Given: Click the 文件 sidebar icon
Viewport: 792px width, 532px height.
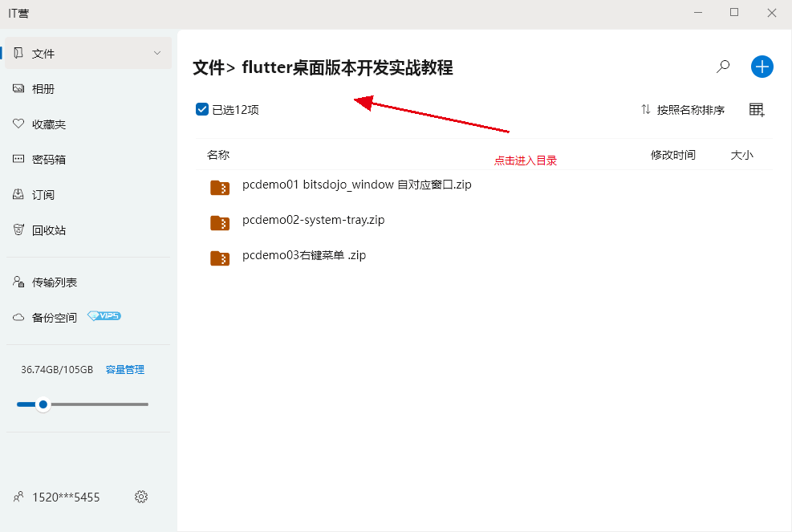Looking at the screenshot, I should 18,53.
